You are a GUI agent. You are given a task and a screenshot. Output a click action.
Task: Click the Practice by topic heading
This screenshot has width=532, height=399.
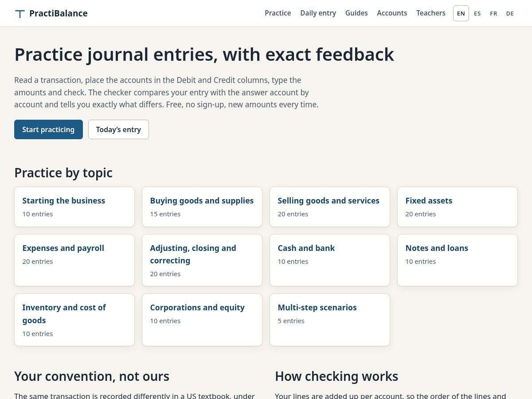point(63,173)
